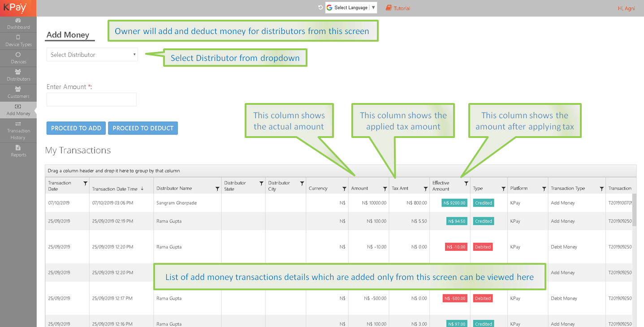
Task: Open Transaction History in sidebar
Action: 18,124
